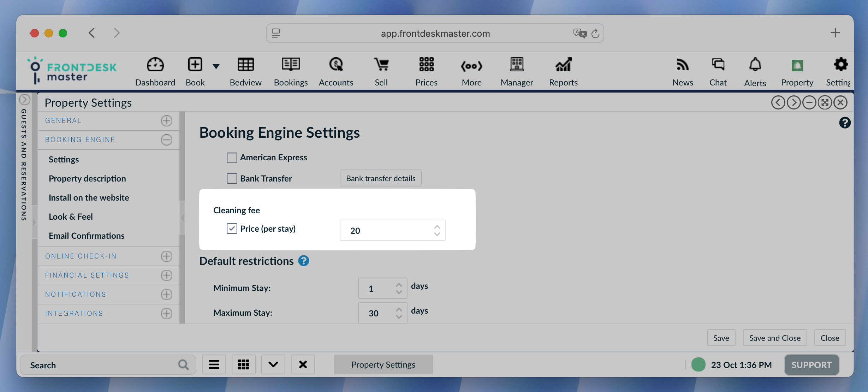Image resolution: width=868 pixels, height=392 pixels.
Task: Uncheck the Price (per stay) checkbox
Action: coord(232,228)
